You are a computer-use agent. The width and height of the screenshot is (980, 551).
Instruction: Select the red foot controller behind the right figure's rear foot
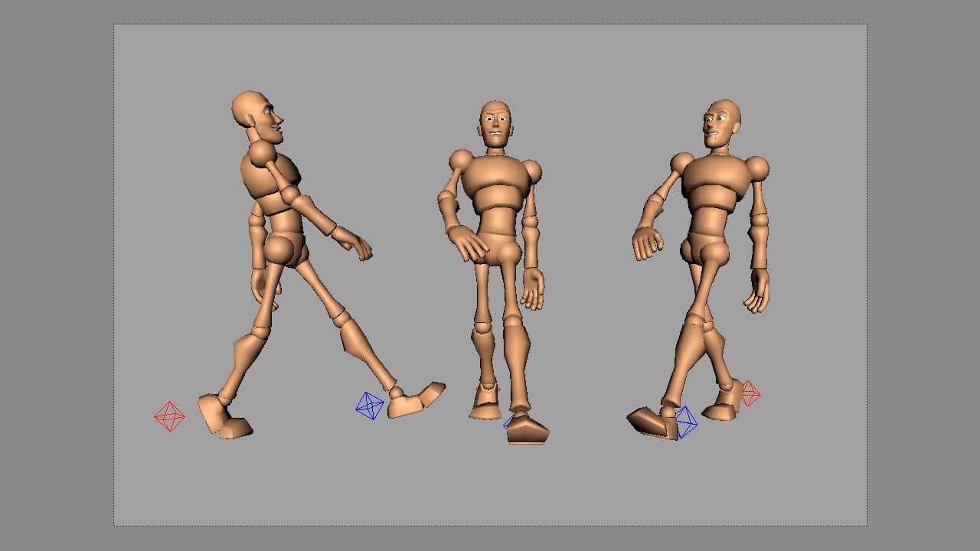(x=750, y=393)
